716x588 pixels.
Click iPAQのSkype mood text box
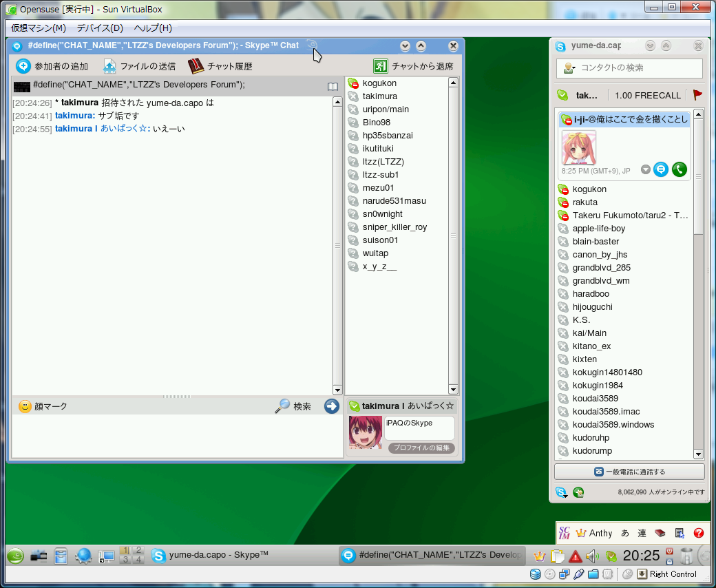pos(419,428)
